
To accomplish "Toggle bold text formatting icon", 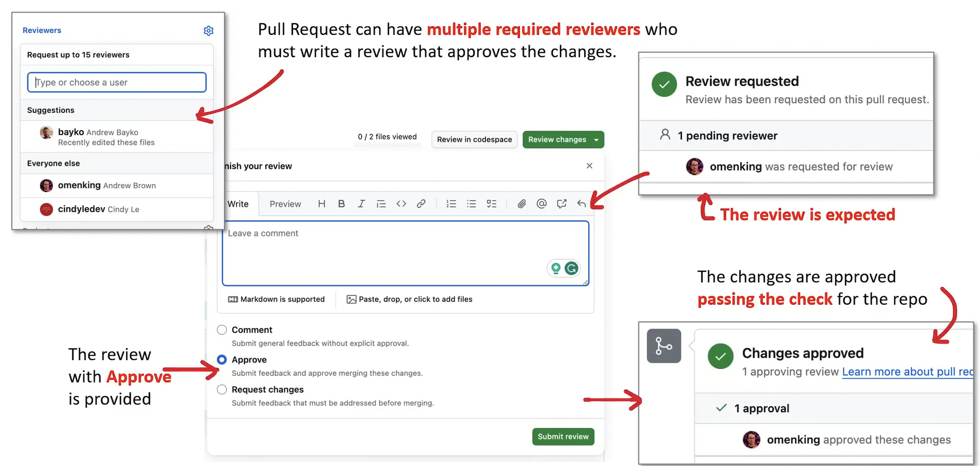I will point(341,204).
